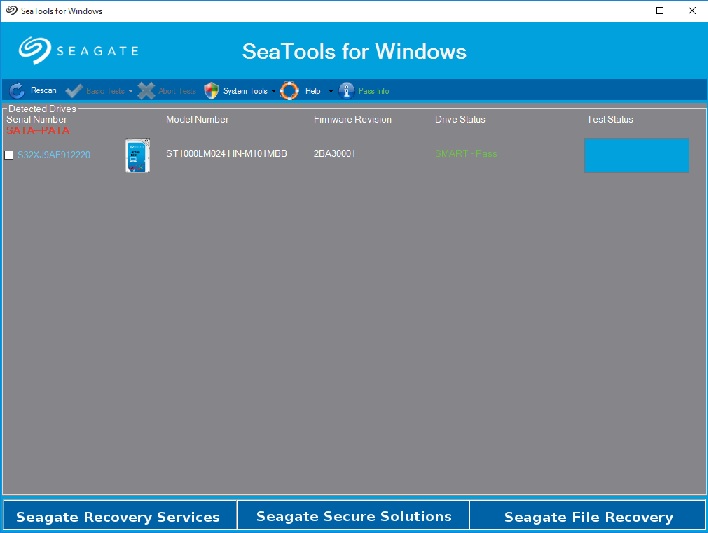Image resolution: width=708 pixels, height=533 pixels.
Task: Open the Basic Tests menu label
Action: 106,91
